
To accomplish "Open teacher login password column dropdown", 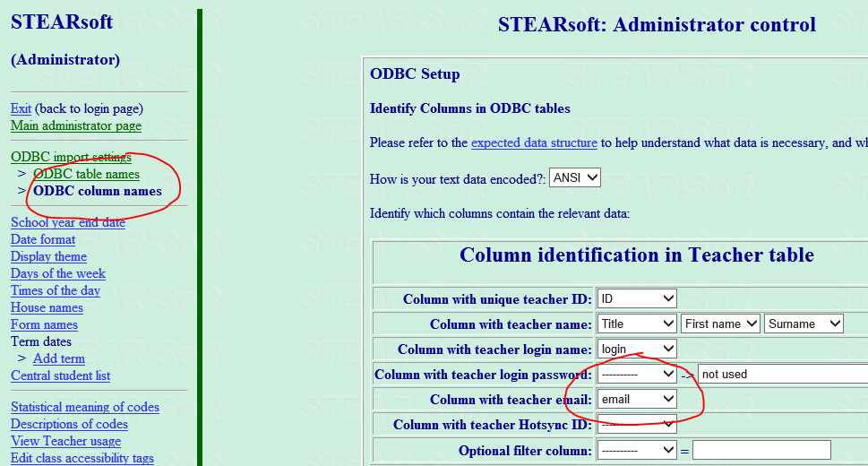I will [637, 375].
